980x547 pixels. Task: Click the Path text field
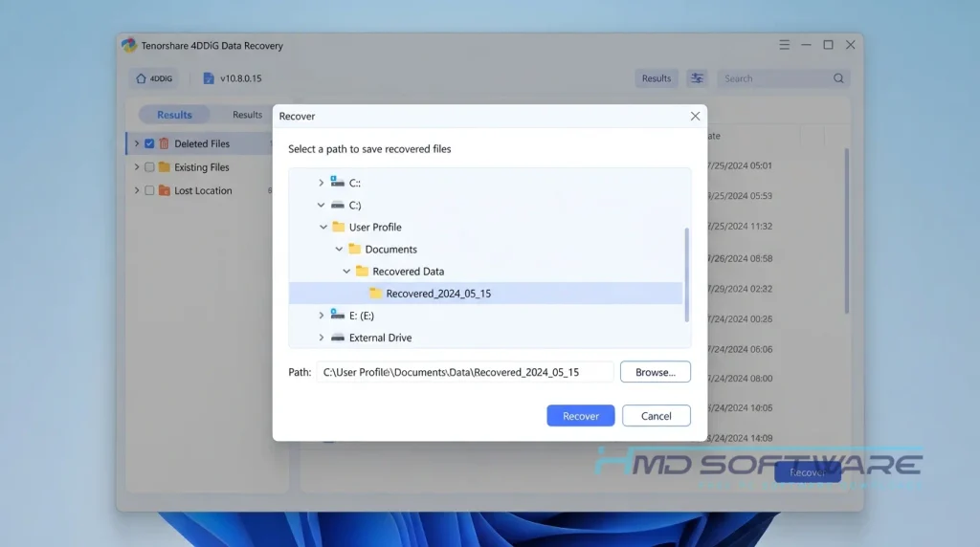(465, 372)
